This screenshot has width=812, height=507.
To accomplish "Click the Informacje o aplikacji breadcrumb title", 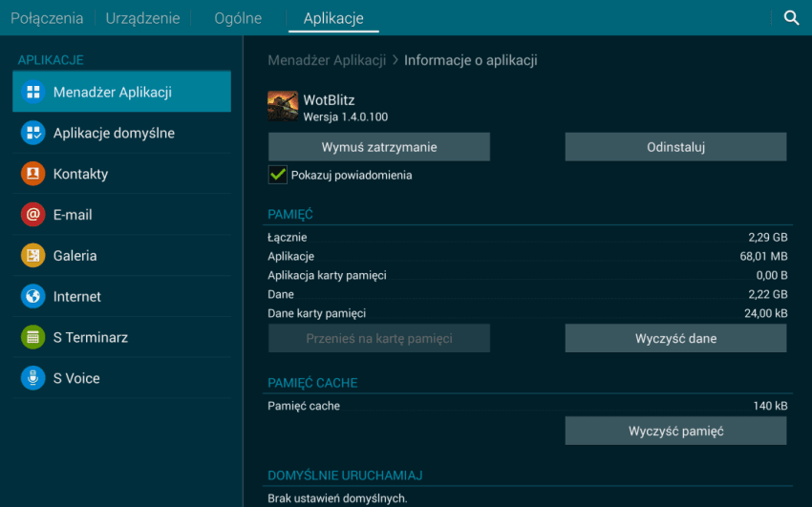I will 471,60.
